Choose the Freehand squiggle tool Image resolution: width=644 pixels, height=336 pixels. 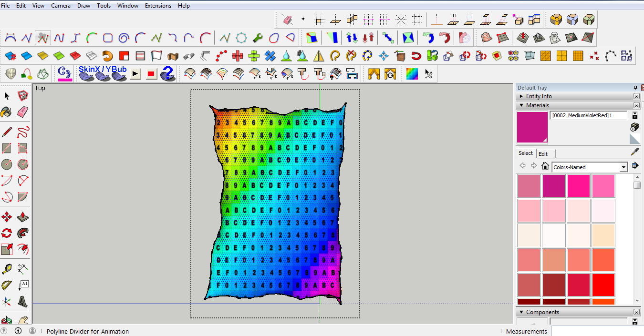click(x=22, y=132)
